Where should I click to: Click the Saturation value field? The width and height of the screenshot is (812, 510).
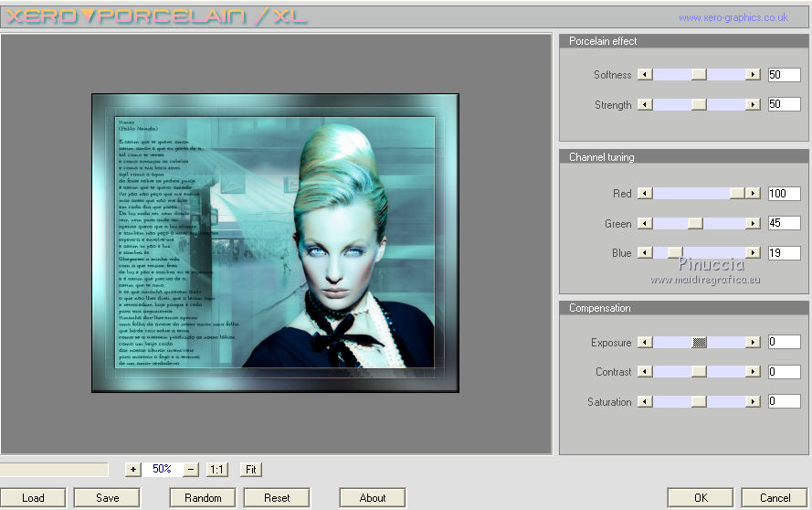[x=784, y=401]
